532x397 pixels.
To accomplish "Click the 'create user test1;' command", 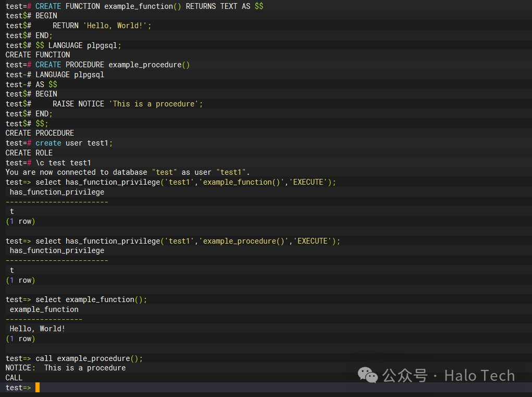I will point(59,143).
